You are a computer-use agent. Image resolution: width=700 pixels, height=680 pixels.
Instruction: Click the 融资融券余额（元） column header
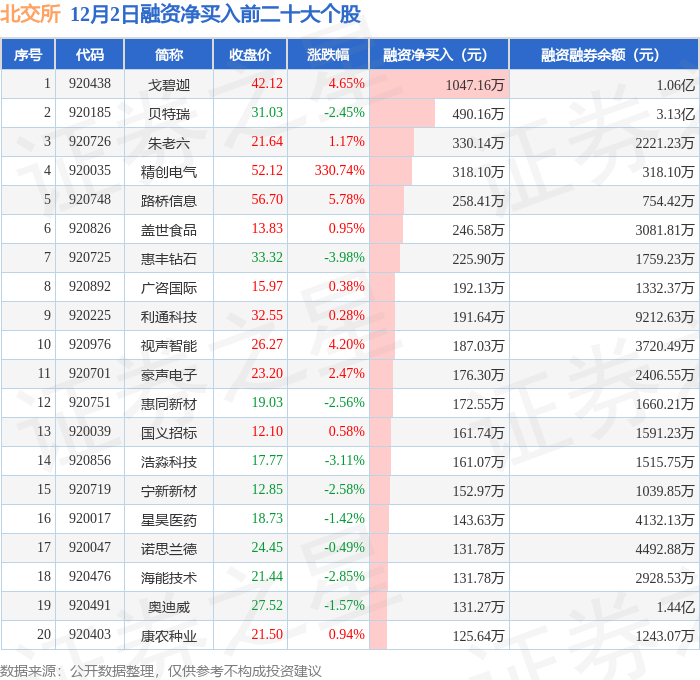coord(604,54)
